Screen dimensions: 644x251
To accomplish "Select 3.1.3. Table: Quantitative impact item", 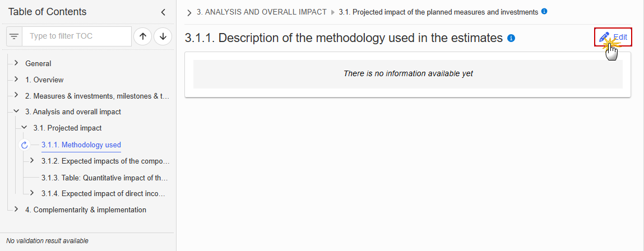I will tap(104, 178).
